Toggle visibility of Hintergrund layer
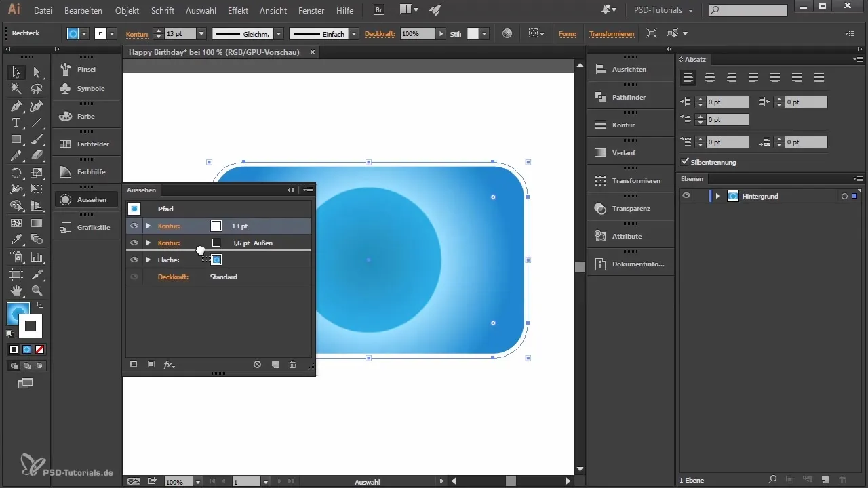The image size is (868, 488). (x=687, y=196)
